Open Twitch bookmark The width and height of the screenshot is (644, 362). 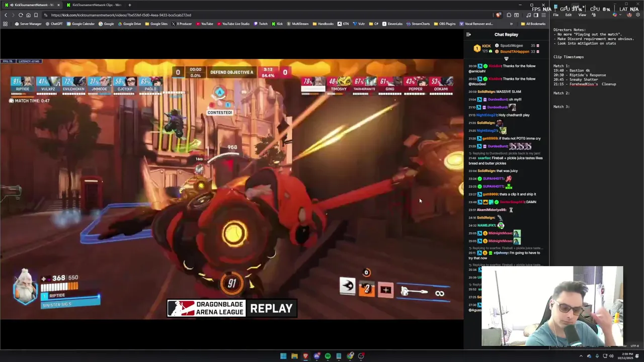[260, 24]
